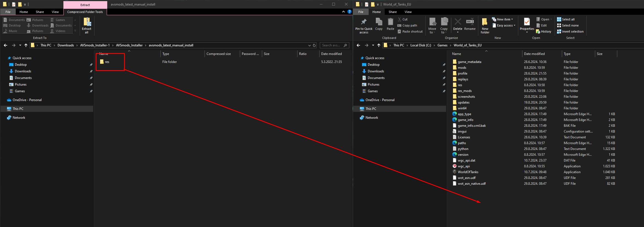Collapse the ribbon chevron in left window
The height and width of the screenshot is (227, 644).
[343, 12]
